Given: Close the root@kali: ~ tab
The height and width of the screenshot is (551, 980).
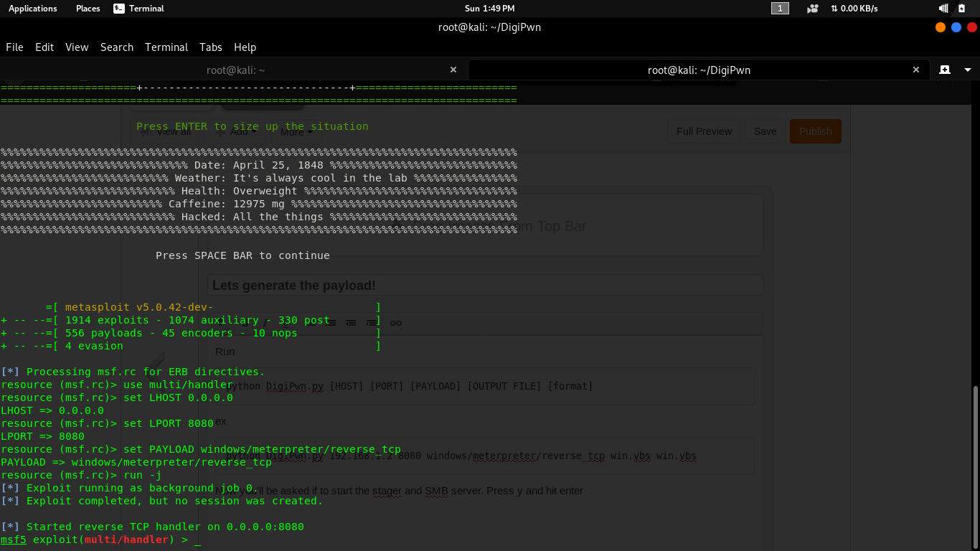Looking at the screenshot, I should tap(453, 70).
